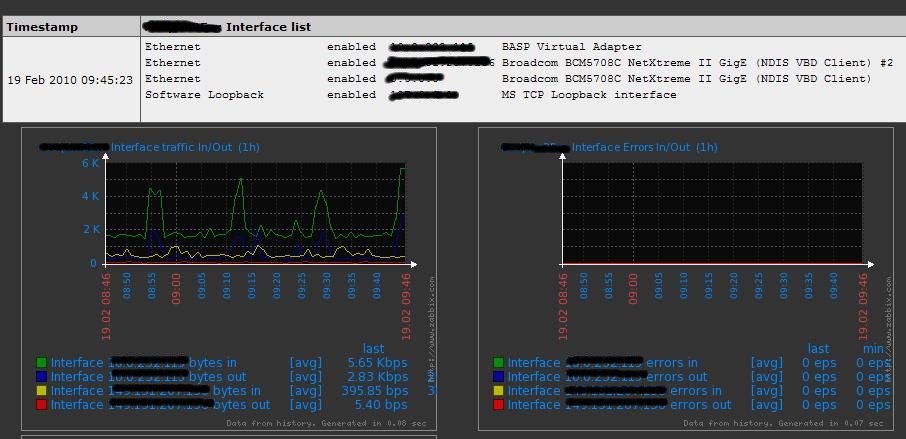Click blue swatch for bytes out legend

(42, 377)
